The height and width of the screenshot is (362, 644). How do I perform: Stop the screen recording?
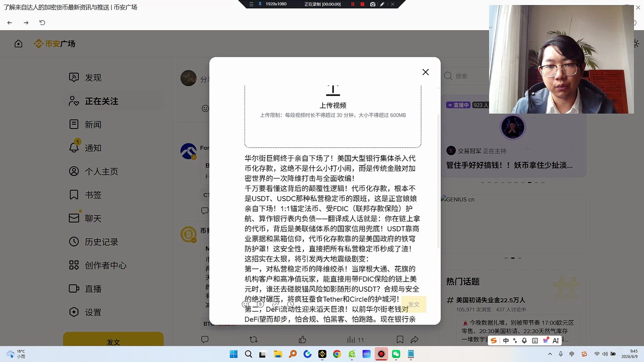363,4
